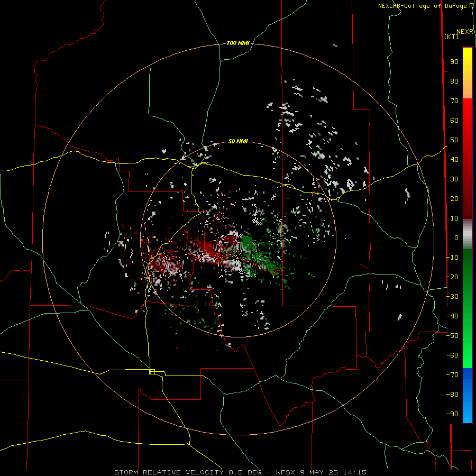The image size is (476, 476).
Task: Click the -50 value on the velocity scale
Action: coord(452,336)
